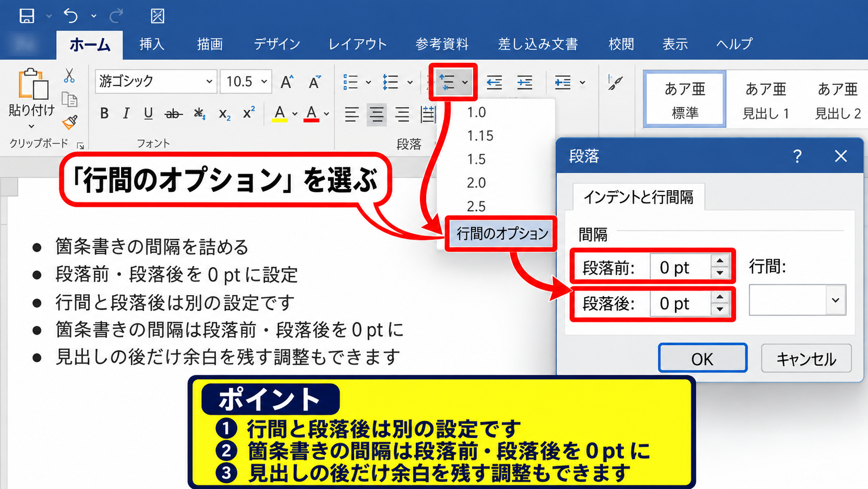
Task: Apply the 標準 style
Action: [x=684, y=99]
